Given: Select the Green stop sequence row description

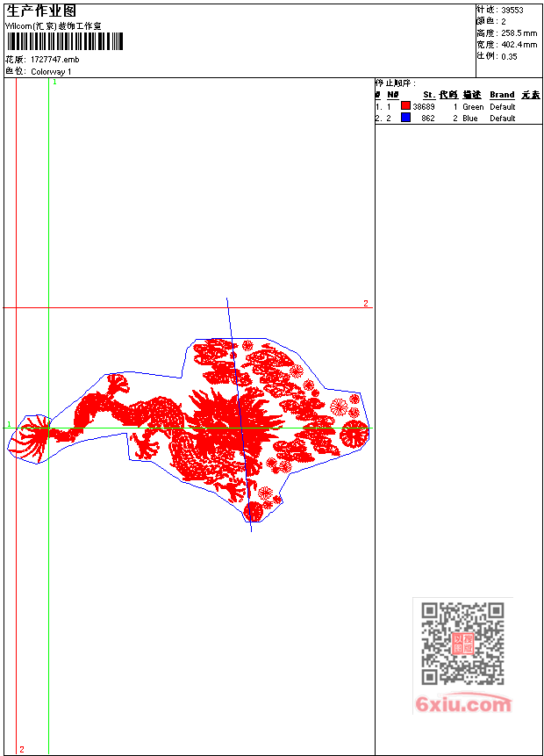Looking at the screenshot, I should pos(473,107).
